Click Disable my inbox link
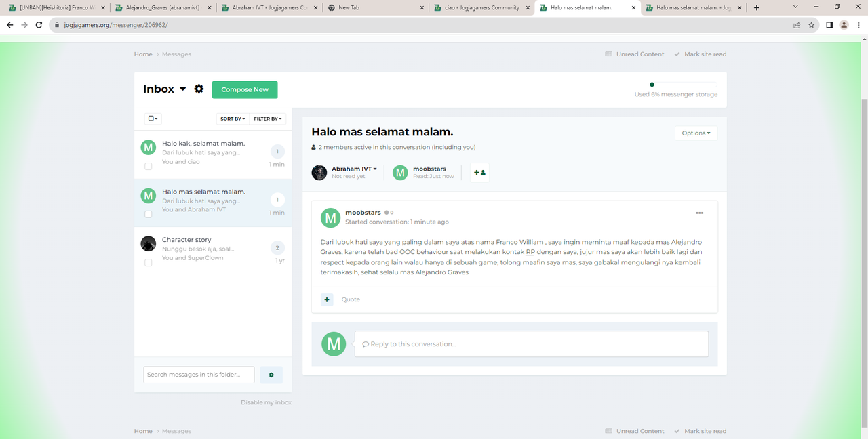This screenshot has height=439, width=868. [x=266, y=402]
